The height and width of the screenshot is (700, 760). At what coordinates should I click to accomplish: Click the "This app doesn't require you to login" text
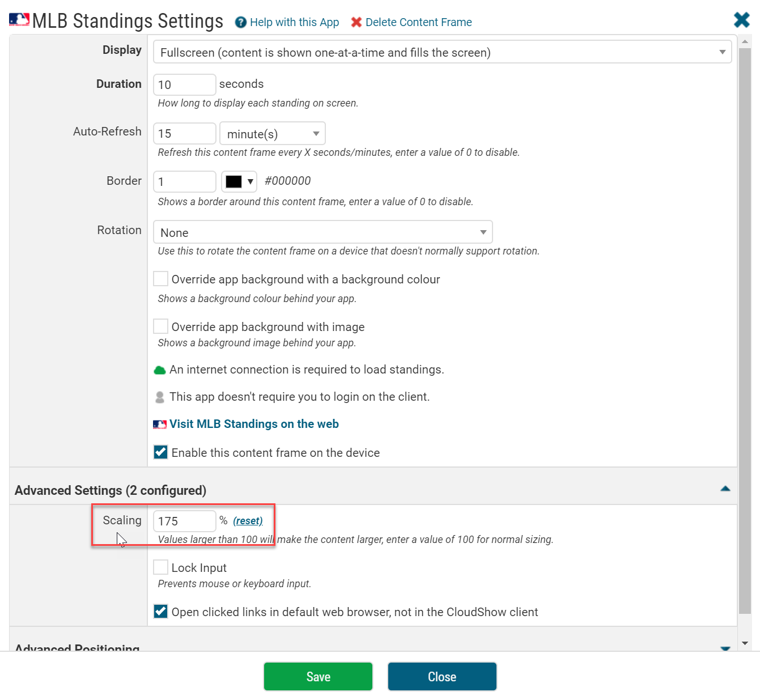tap(299, 397)
